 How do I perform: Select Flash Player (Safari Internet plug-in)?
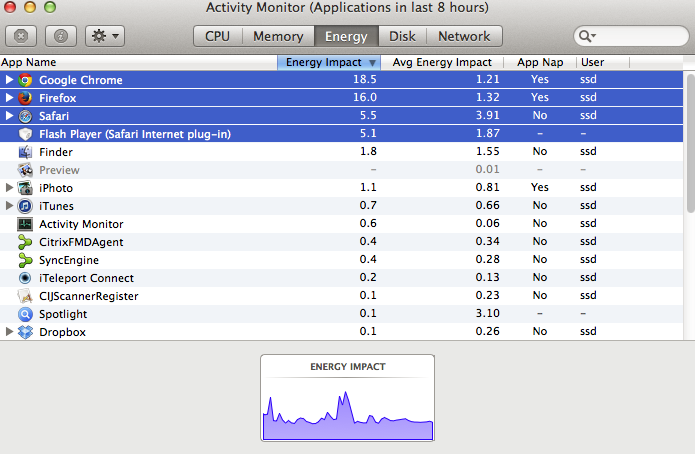coord(135,134)
